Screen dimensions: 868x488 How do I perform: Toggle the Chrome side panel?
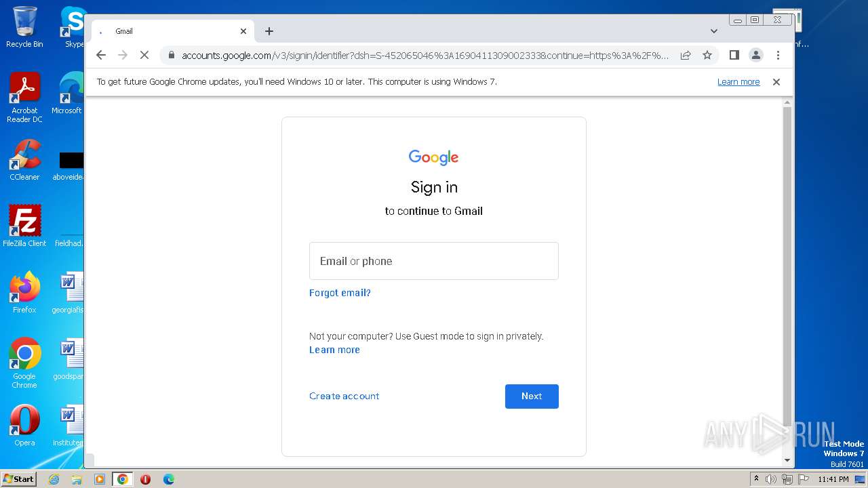pos(734,55)
